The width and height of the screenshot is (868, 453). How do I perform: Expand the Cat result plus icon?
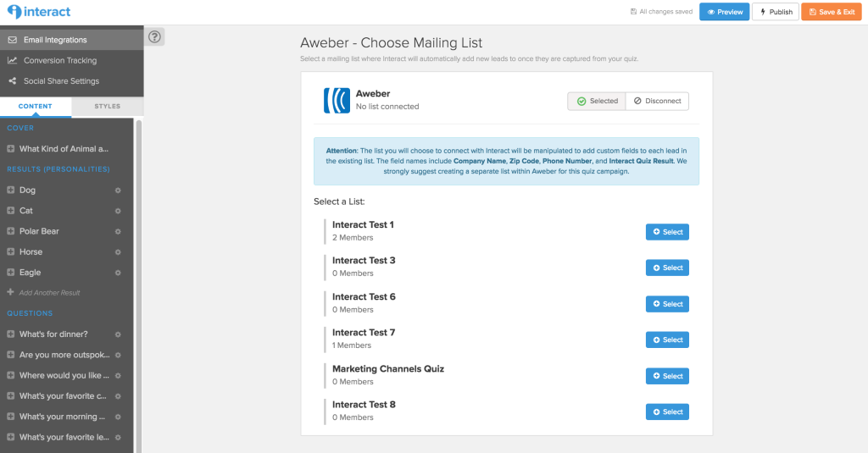click(10, 210)
